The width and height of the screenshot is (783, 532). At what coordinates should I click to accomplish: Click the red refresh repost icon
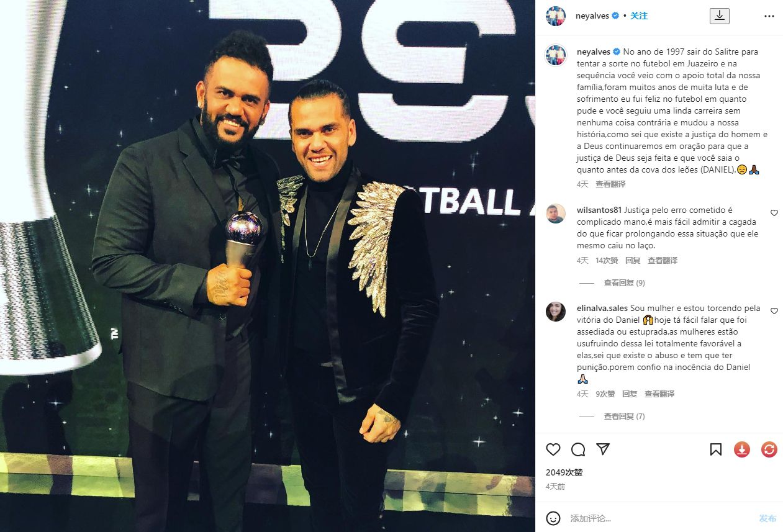pyautogui.click(x=769, y=449)
